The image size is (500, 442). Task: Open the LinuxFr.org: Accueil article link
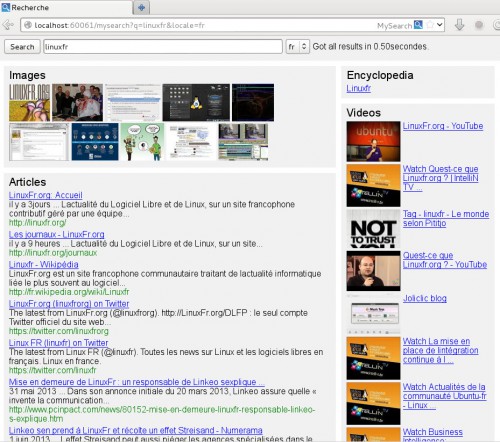46,195
